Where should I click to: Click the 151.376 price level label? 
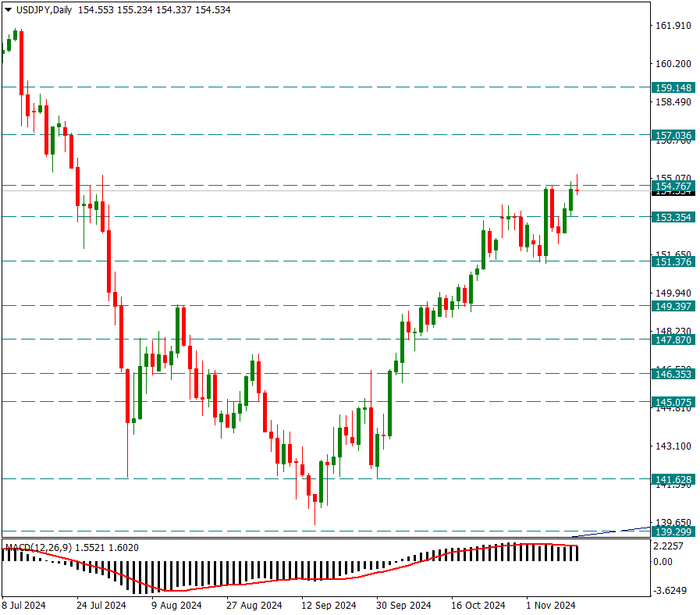672,261
